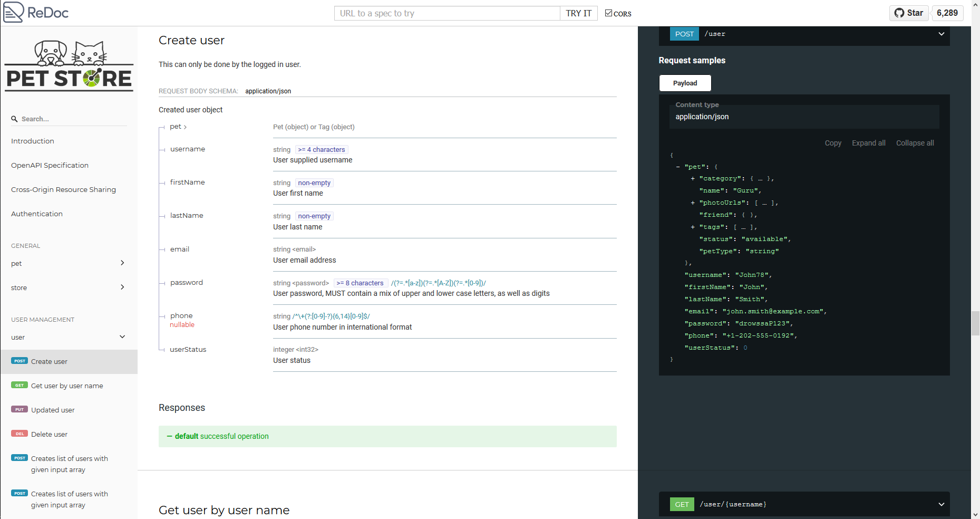This screenshot has width=980, height=519.
Task: Click the GET badge beside Get user by user name
Action: coord(19,385)
